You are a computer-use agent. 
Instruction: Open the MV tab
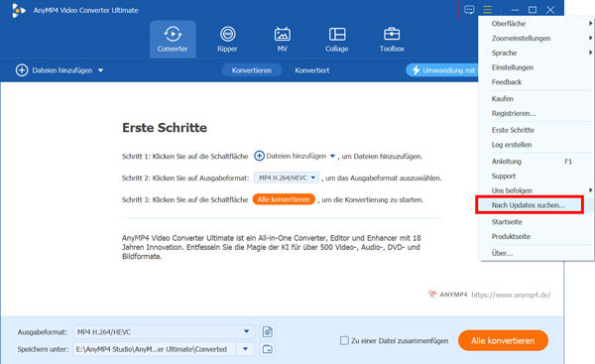click(x=283, y=39)
